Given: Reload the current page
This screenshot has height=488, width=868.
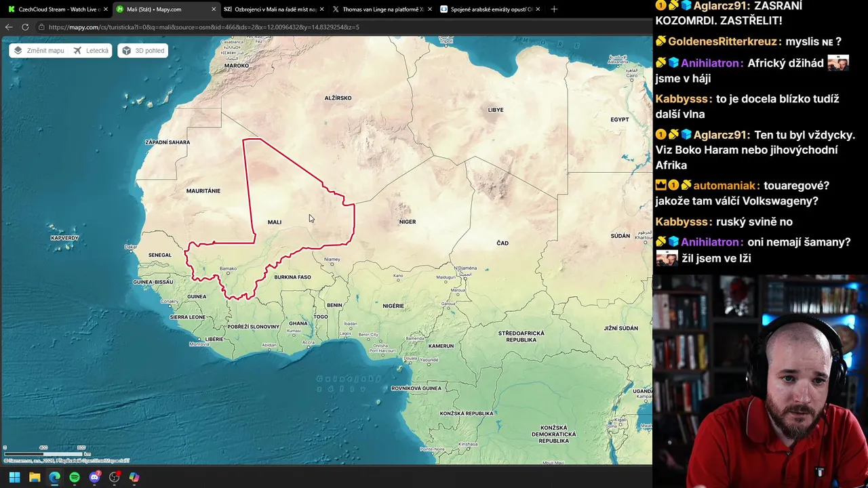Looking at the screenshot, I should 25,27.
